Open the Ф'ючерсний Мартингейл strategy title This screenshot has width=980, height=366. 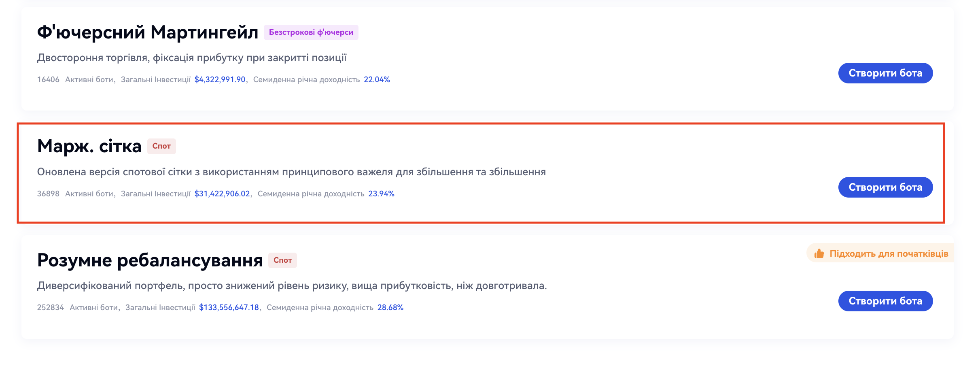(x=147, y=32)
